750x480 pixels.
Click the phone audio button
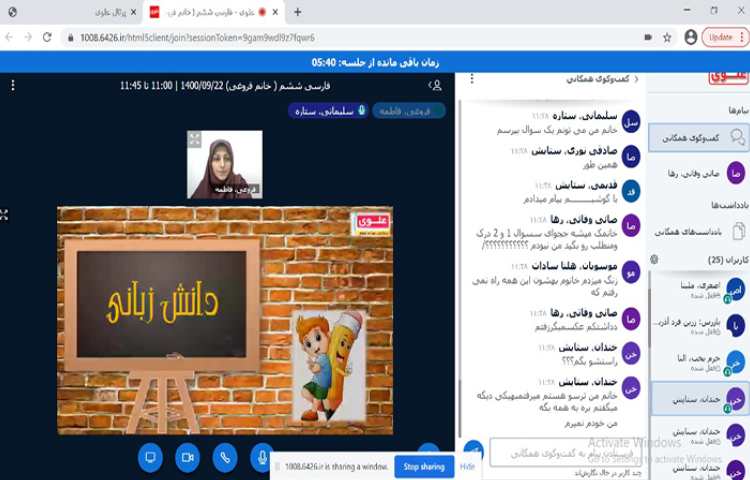tap(225, 458)
